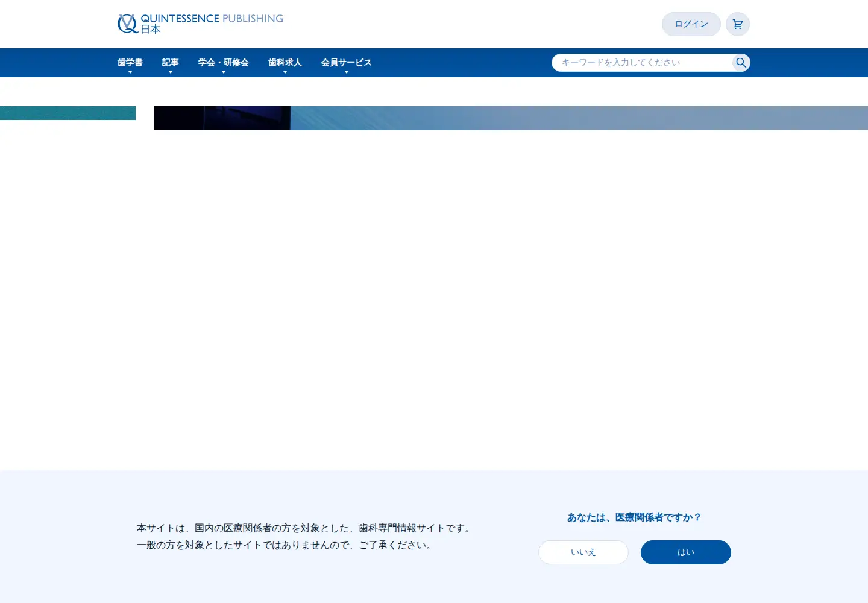Click the text 本サイトは、国内の医療関係者の方を対象とした
This screenshot has width=868, height=603.
click(243, 528)
